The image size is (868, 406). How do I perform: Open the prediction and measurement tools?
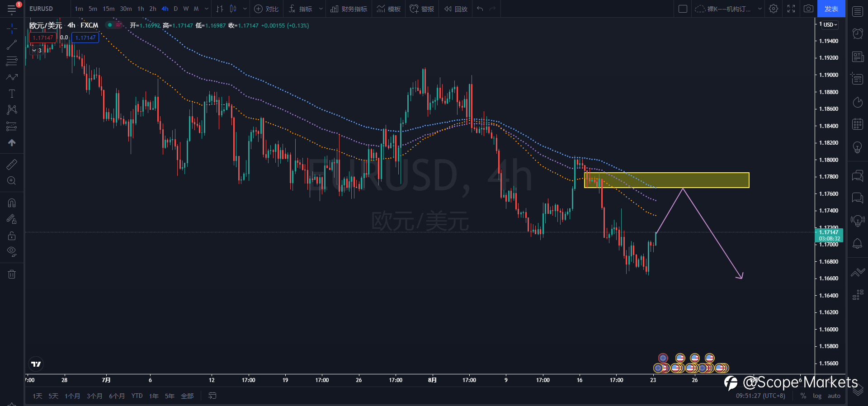(12, 126)
